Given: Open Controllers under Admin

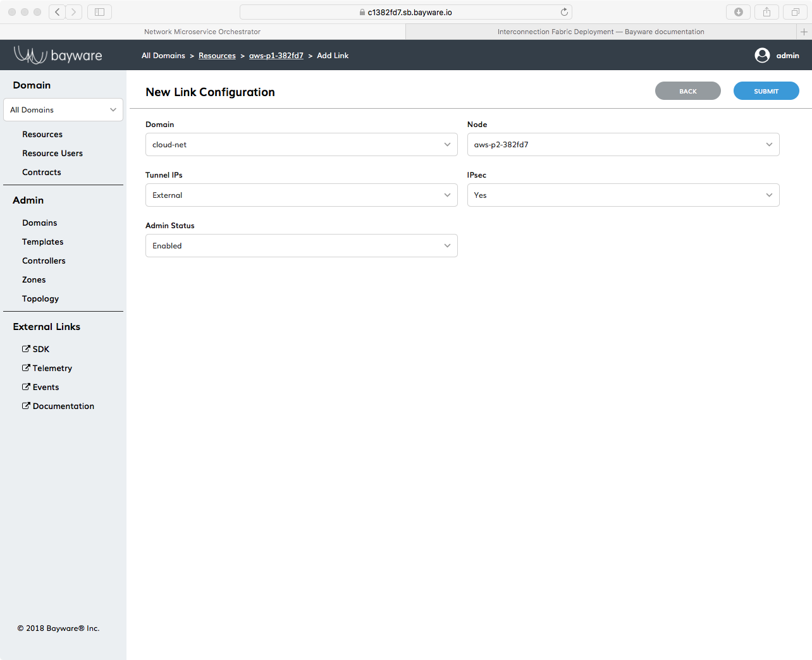Looking at the screenshot, I should [44, 261].
